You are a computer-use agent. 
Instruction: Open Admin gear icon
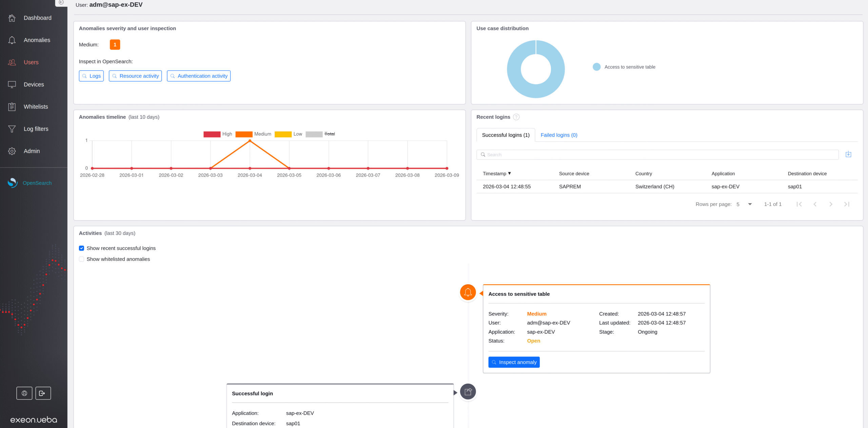pos(12,151)
